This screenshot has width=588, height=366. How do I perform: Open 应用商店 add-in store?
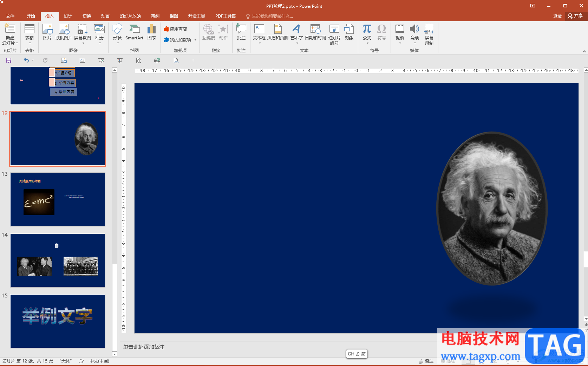(x=175, y=29)
